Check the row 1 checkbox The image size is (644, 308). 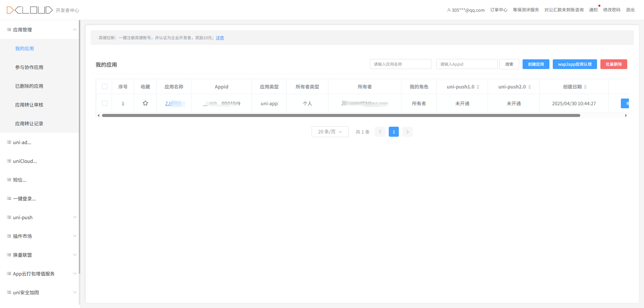point(105,103)
